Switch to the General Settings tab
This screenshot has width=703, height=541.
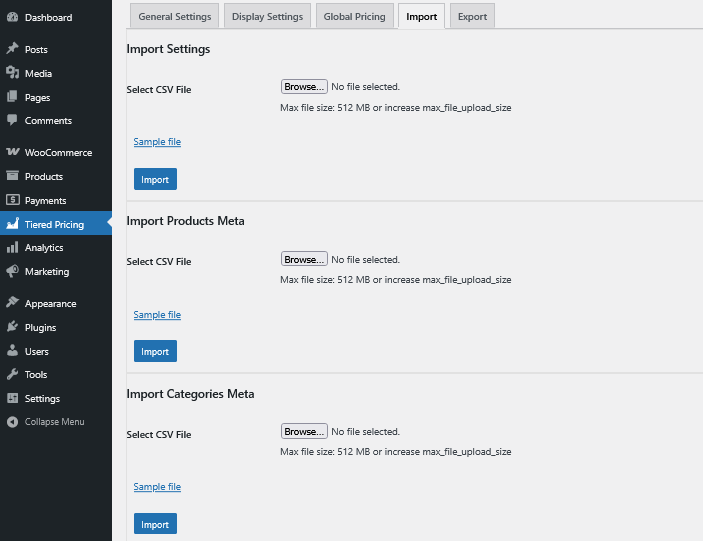point(175,17)
